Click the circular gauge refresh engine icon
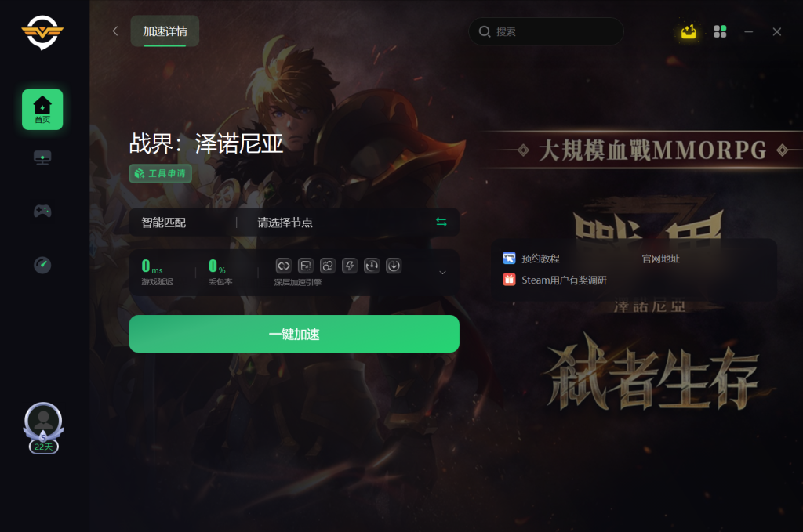This screenshot has height=532, width=803. (372, 266)
